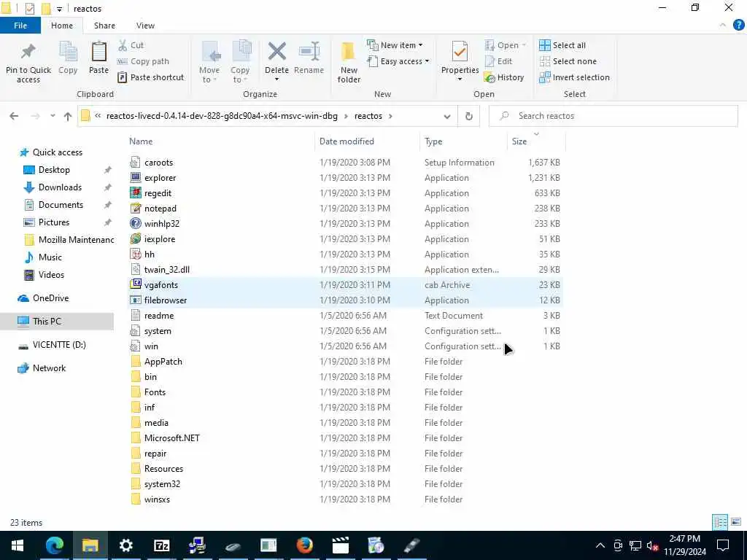Go back with the Back arrow
The image size is (747, 560).
click(14, 116)
